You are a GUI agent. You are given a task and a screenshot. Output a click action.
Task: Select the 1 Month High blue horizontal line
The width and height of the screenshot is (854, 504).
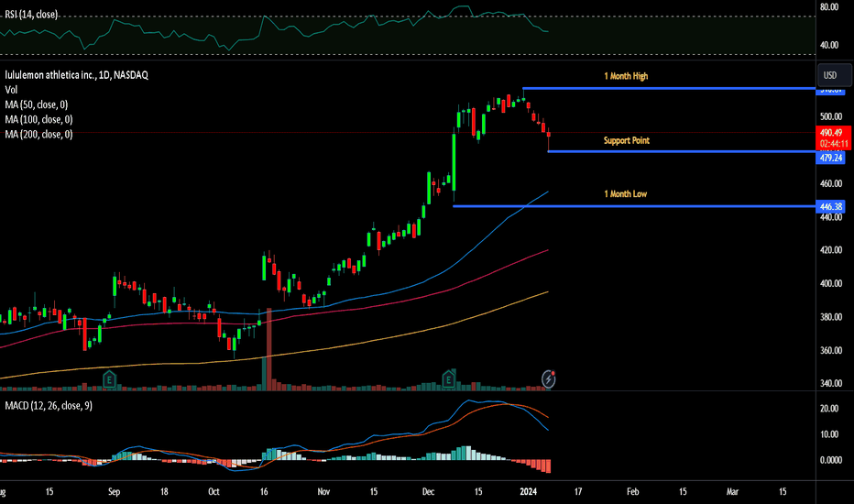[x=669, y=88]
